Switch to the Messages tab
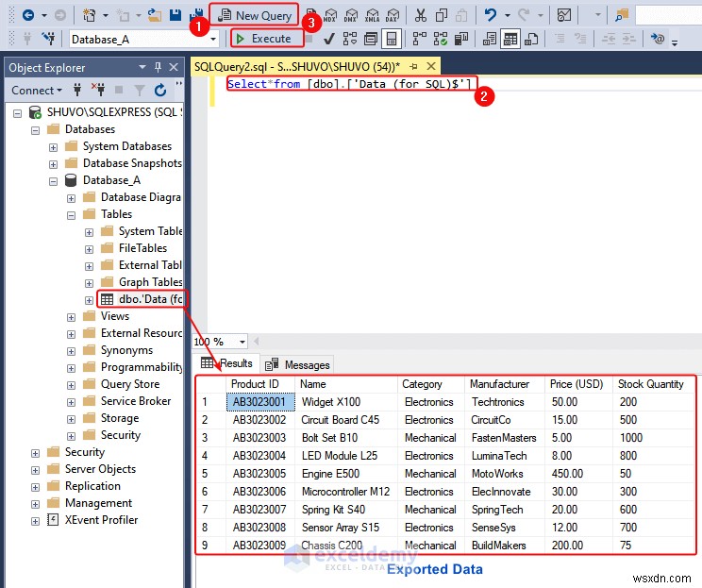 (x=297, y=365)
